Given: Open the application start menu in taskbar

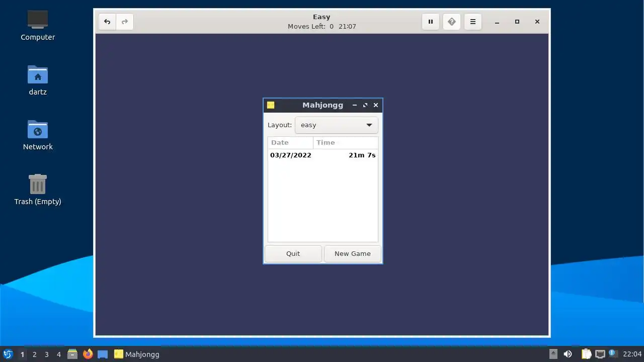Looking at the screenshot, I should click(x=8, y=354).
